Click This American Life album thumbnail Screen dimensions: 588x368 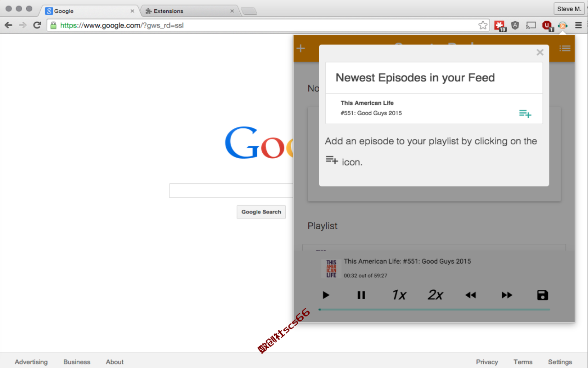pos(331,269)
